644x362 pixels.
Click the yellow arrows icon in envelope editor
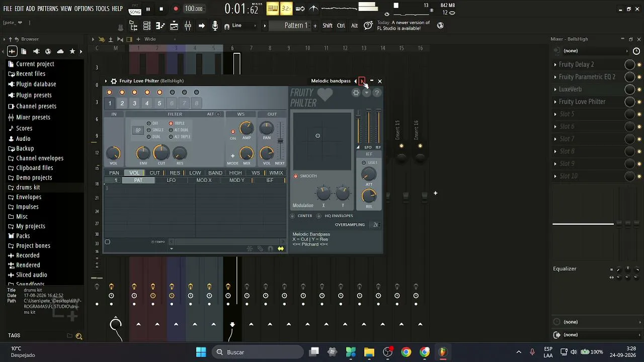pos(280,249)
